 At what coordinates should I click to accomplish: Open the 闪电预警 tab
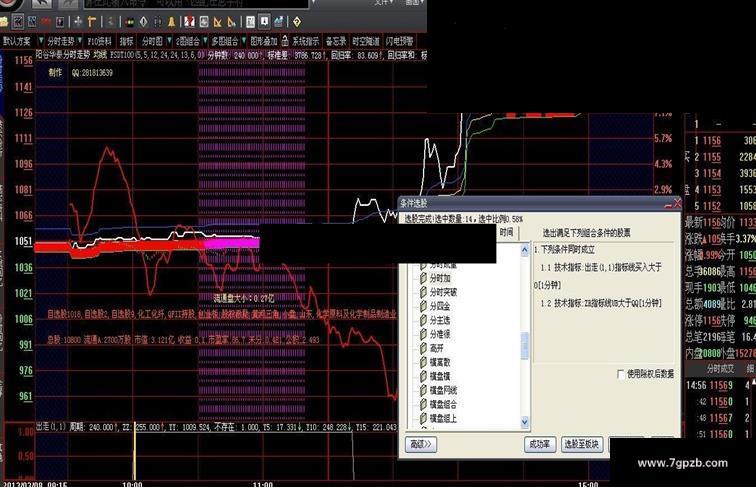400,41
